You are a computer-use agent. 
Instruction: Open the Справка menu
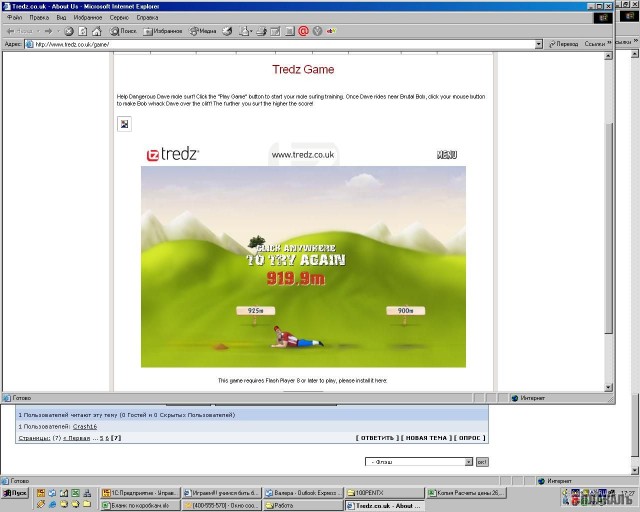[147, 18]
